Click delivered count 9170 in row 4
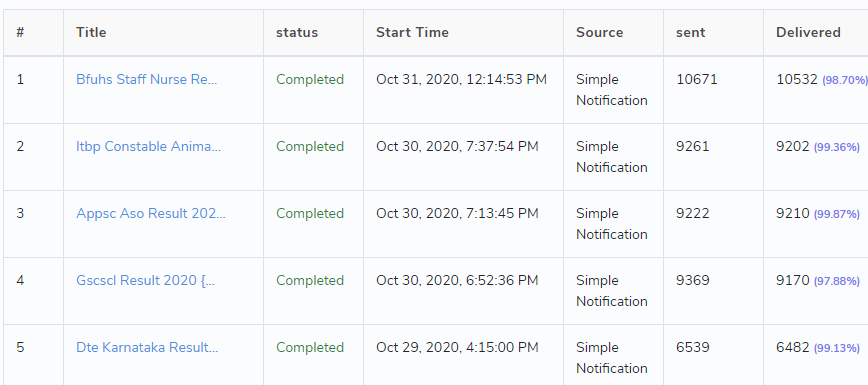868x385 pixels. click(x=793, y=281)
